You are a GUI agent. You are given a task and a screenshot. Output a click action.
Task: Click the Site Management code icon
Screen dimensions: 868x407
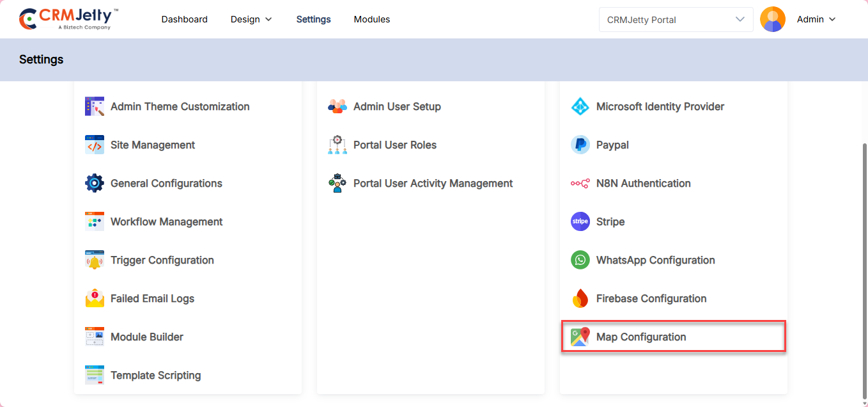[x=95, y=145]
